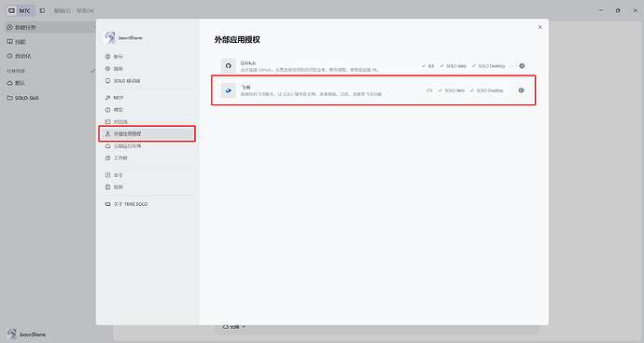Click IDE status in the 飞书 row

pyautogui.click(x=429, y=90)
